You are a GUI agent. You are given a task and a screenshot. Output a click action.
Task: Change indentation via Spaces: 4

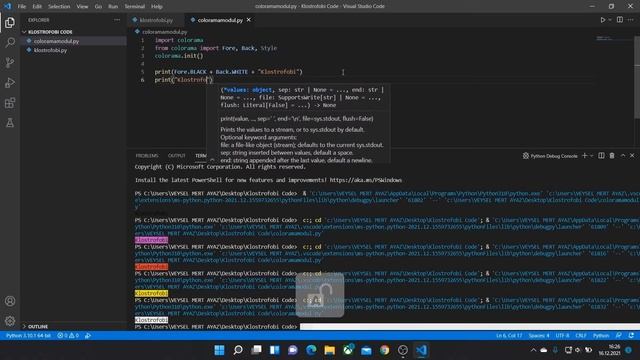tap(539, 336)
